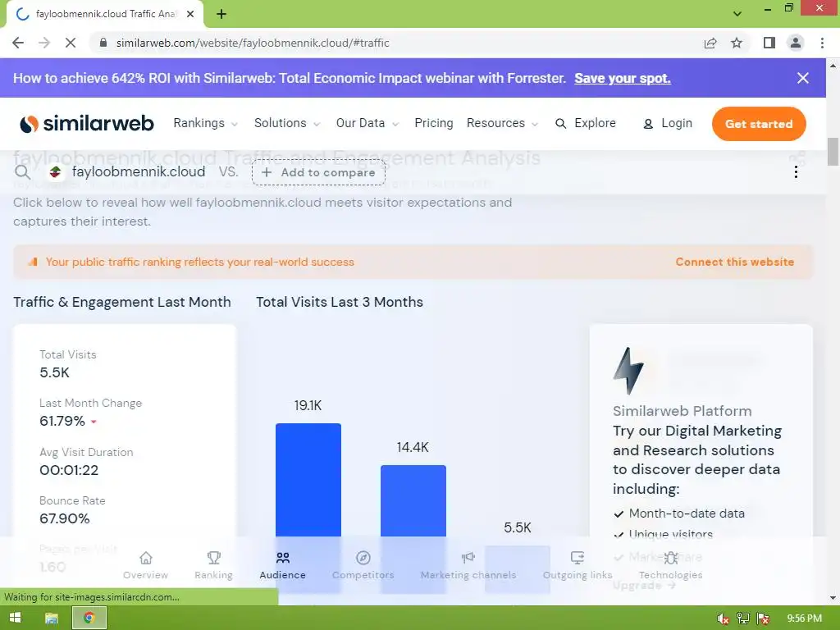Open the Pricing page

coord(434,123)
